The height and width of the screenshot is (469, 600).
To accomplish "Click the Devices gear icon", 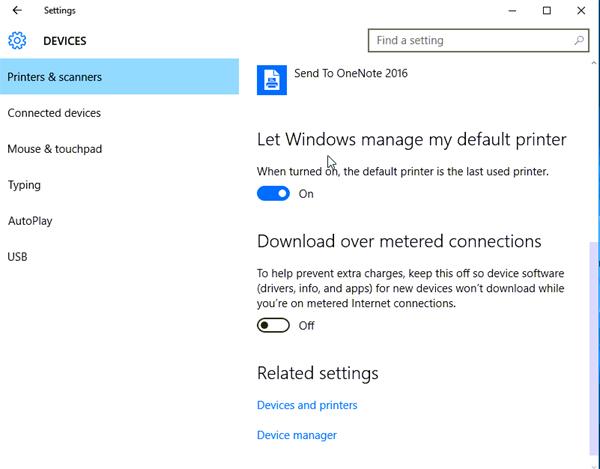I will 17,41.
